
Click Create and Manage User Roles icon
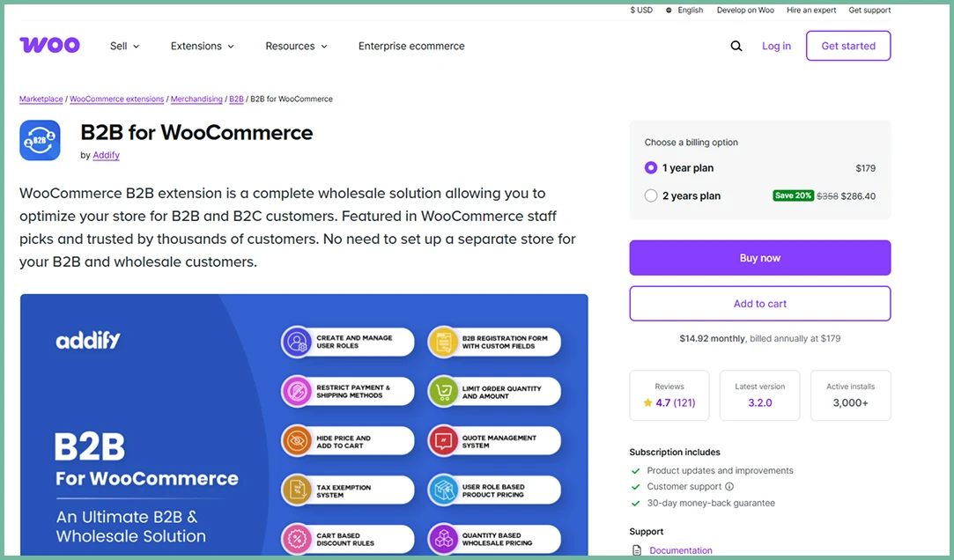click(x=297, y=342)
